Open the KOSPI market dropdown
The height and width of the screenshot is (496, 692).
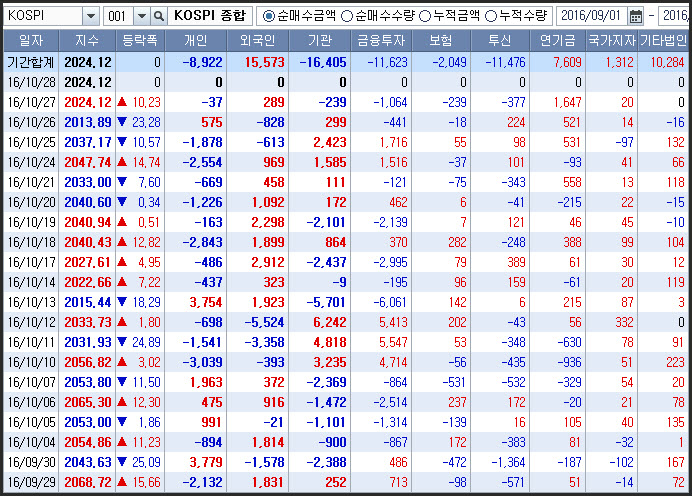click(x=91, y=16)
